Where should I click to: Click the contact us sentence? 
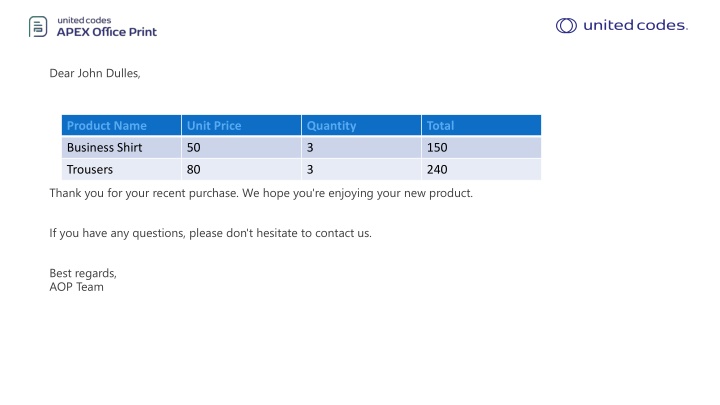point(210,233)
